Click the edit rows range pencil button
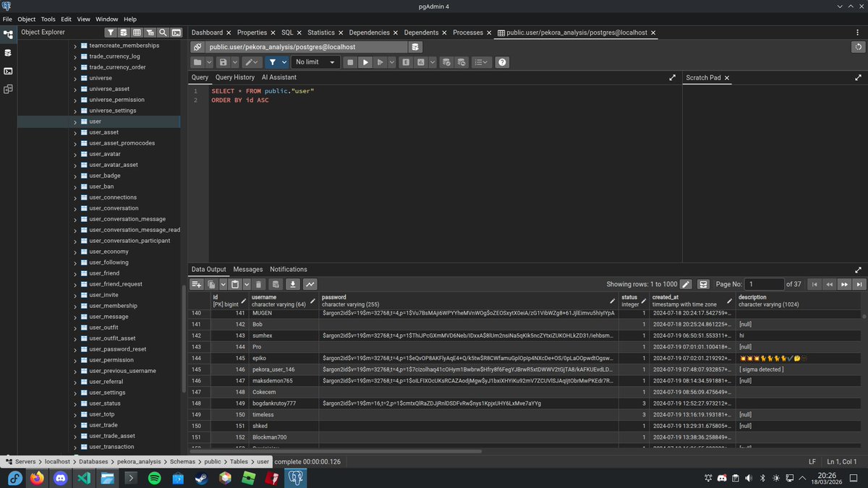Viewport: 868px width, 488px height. [x=686, y=285]
